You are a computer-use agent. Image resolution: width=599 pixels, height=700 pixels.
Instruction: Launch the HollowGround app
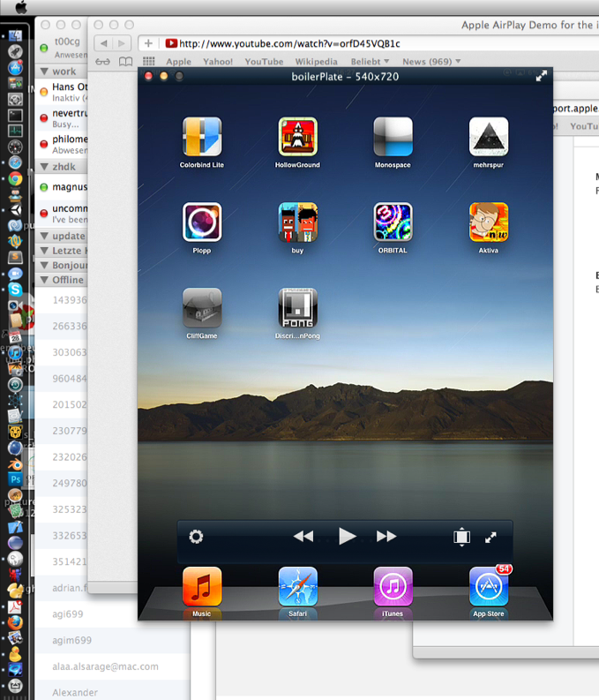click(x=297, y=137)
